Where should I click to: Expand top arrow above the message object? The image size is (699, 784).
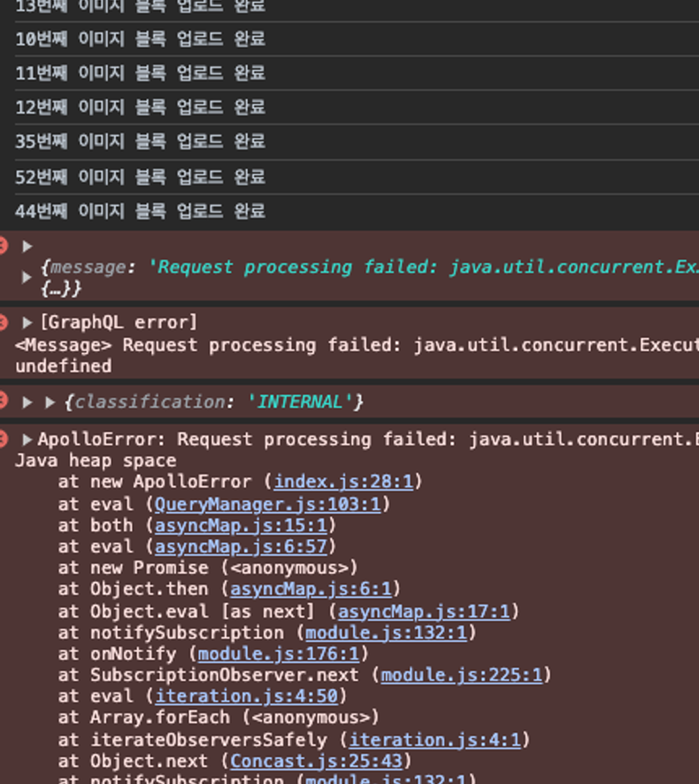[x=27, y=246]
